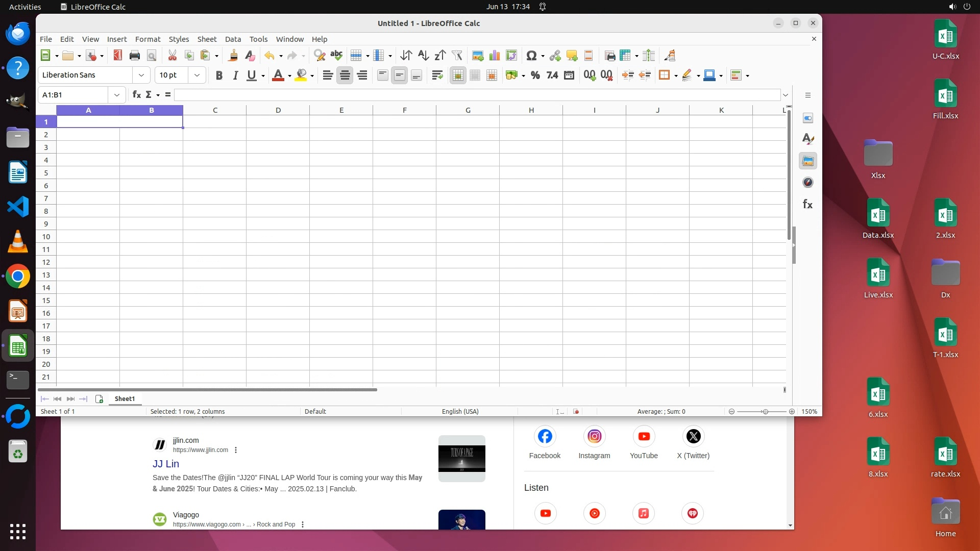Click the Sheet1 tab

(x=125, y=399)
